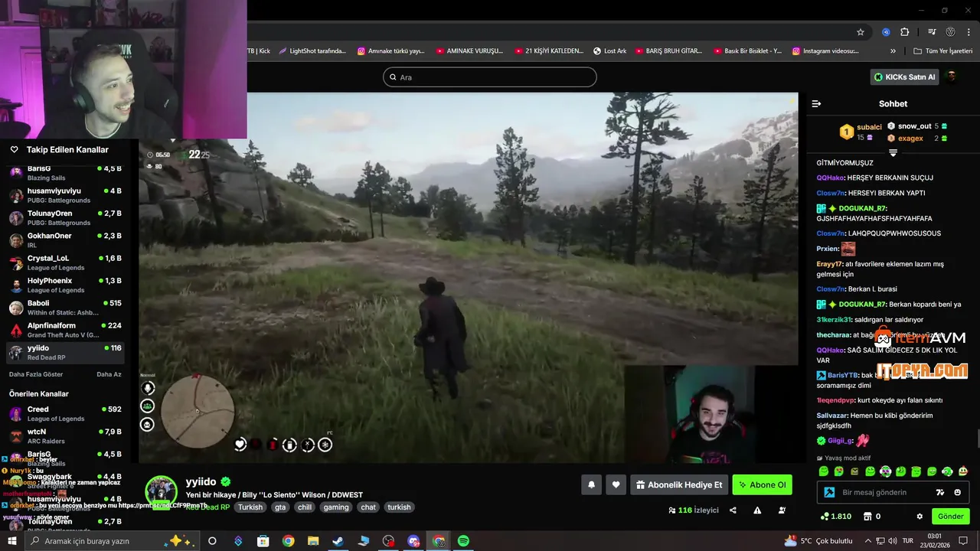Report the stream via warning triangle
The height and width of the screenshot is (551, 980).
tap(757, 510)
